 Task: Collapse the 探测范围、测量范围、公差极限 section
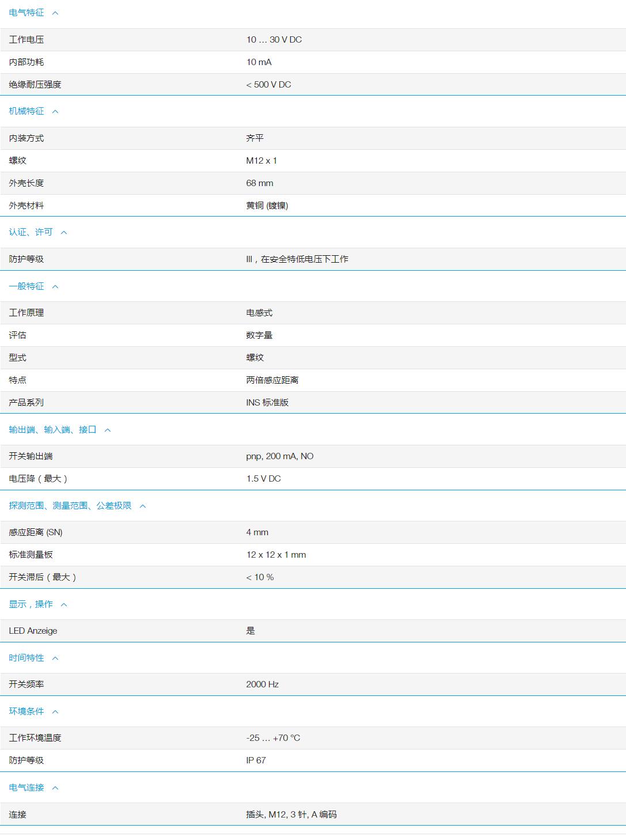click(x=143, y=506)
